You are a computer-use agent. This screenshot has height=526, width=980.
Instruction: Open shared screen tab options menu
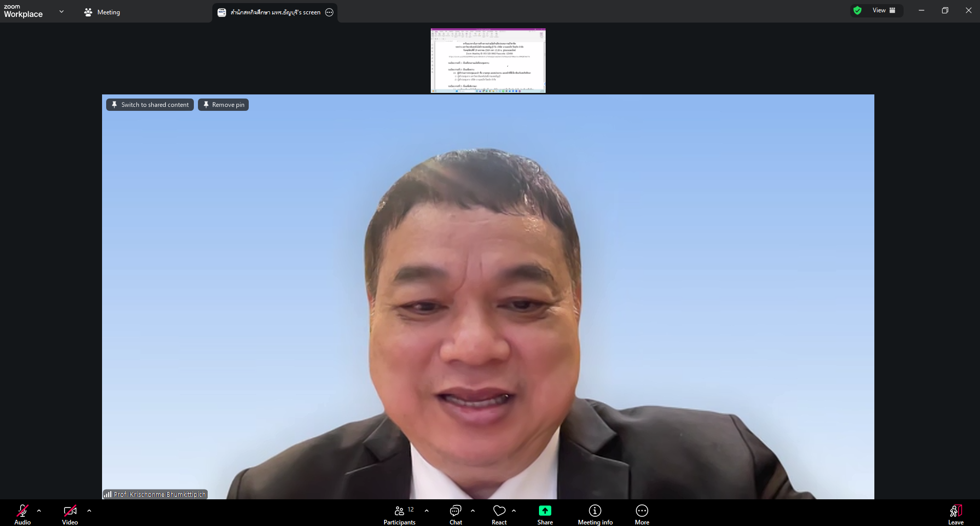(x=330, y=12)
